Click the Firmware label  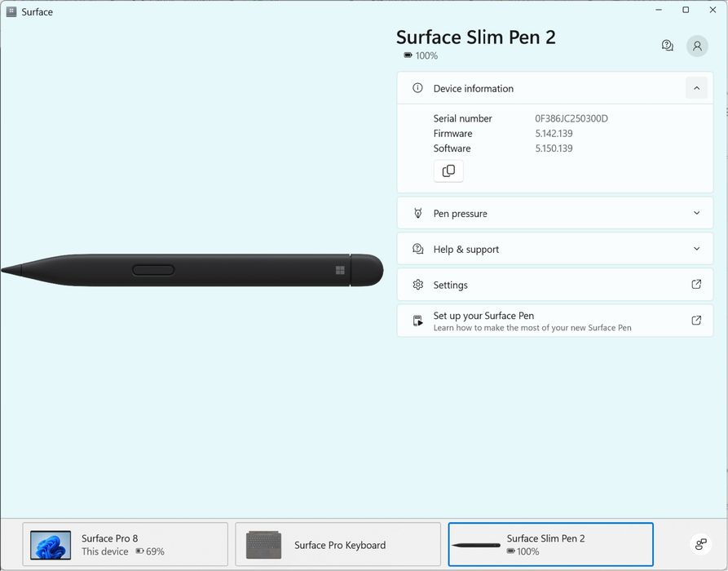point(452,133)
